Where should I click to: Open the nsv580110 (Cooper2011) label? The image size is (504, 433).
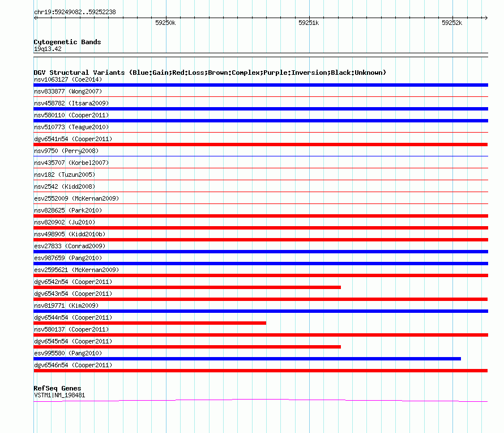pyautogui.click(x=71, y=115)
